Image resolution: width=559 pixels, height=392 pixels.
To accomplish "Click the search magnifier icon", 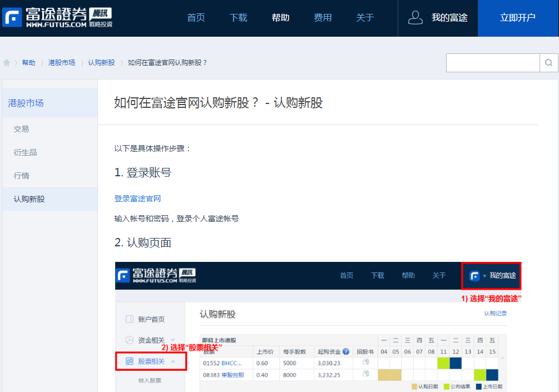I will point(550,62).
